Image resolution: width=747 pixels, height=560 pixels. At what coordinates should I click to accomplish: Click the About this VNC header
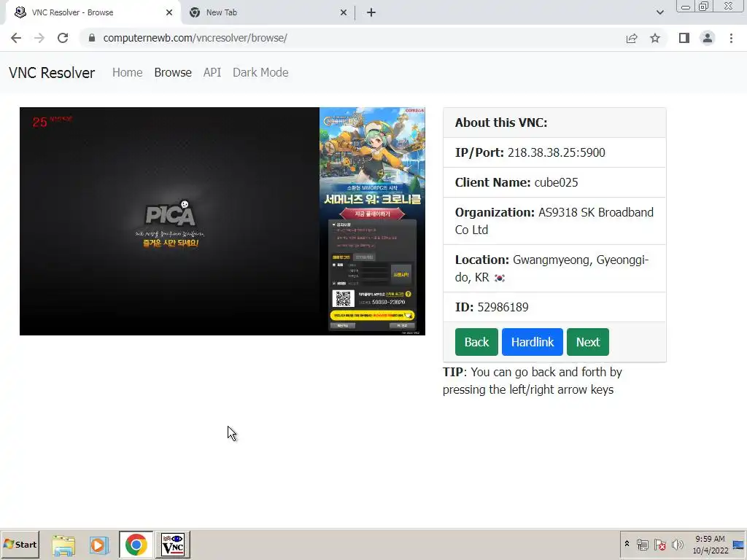click(554, 122)
